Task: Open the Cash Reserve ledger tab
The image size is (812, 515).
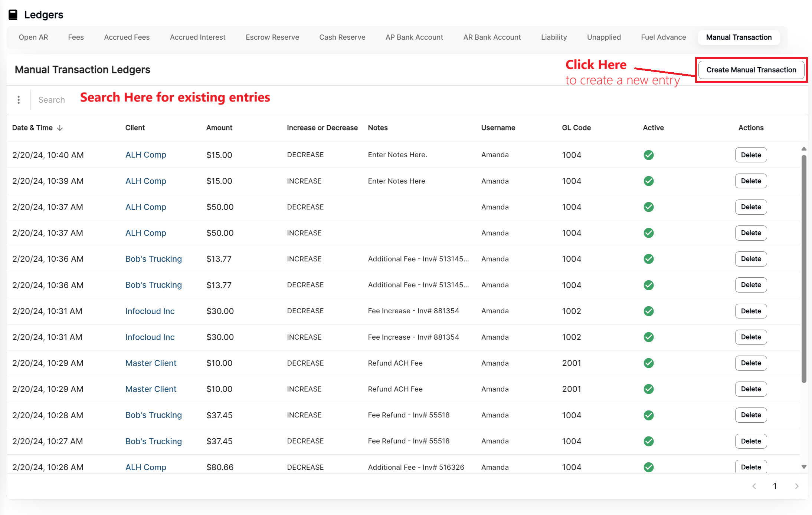Action: 342,37
